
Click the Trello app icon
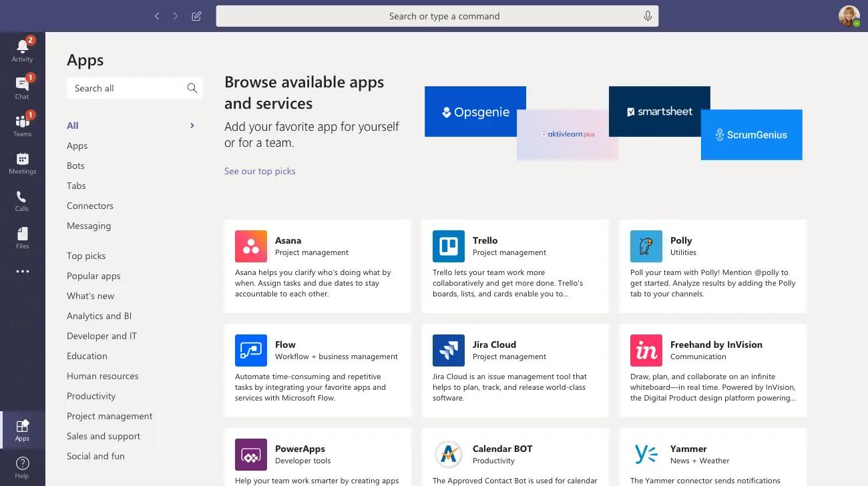[448, 246]
